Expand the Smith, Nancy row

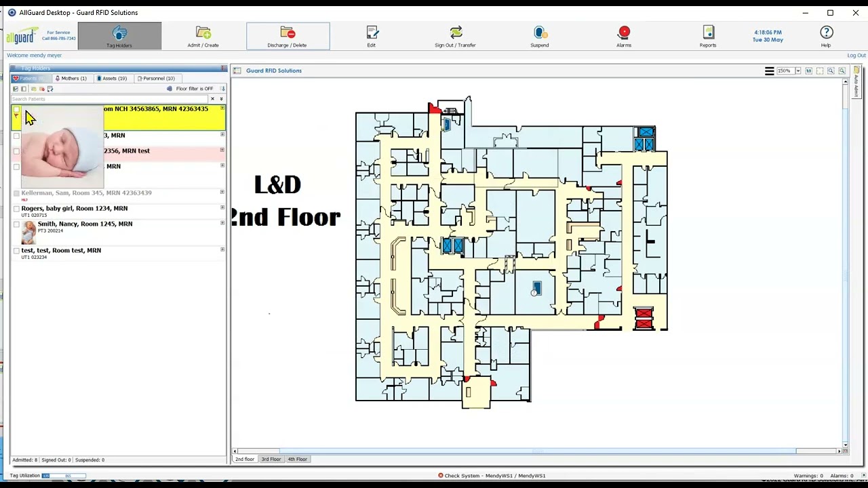pos(222,224)
